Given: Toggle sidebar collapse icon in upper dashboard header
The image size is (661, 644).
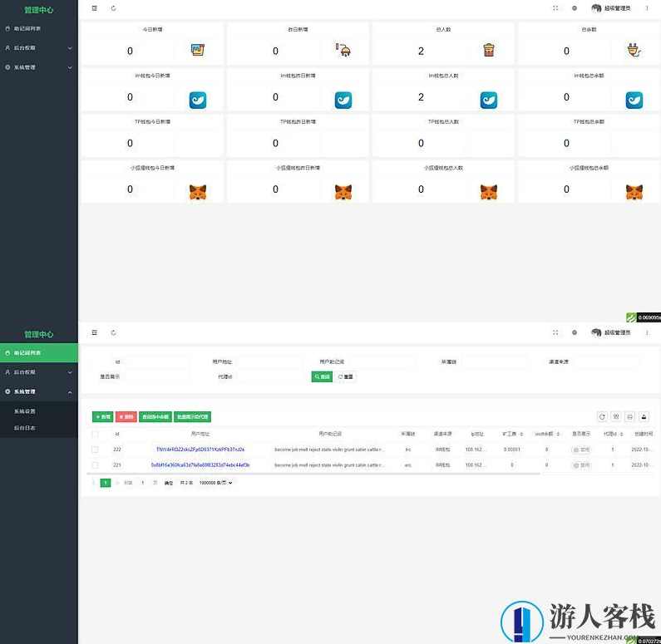Looking at the screenshot, I should tap(95, 8).
